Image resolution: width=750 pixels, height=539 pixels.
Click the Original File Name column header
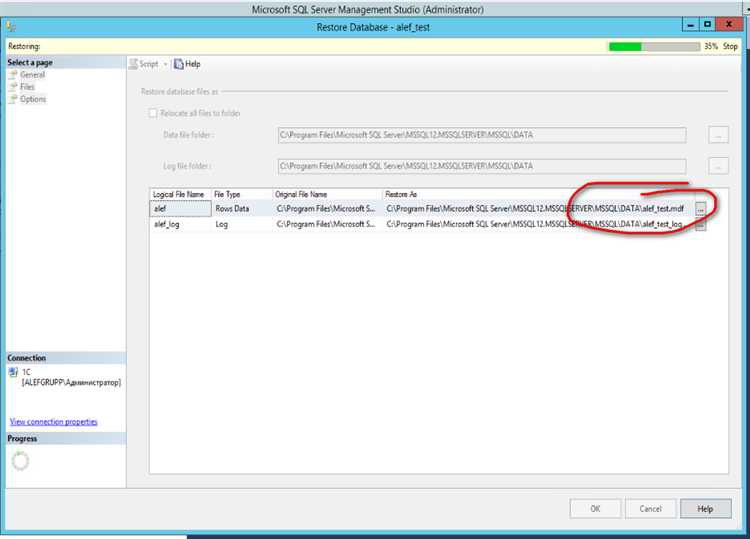[327, 194]
